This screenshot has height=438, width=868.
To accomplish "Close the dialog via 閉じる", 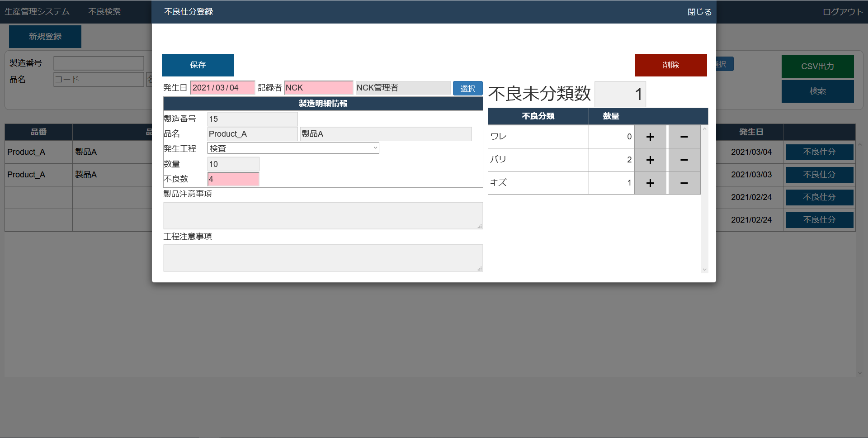I will pyautogui.click(x=699, y=12).
